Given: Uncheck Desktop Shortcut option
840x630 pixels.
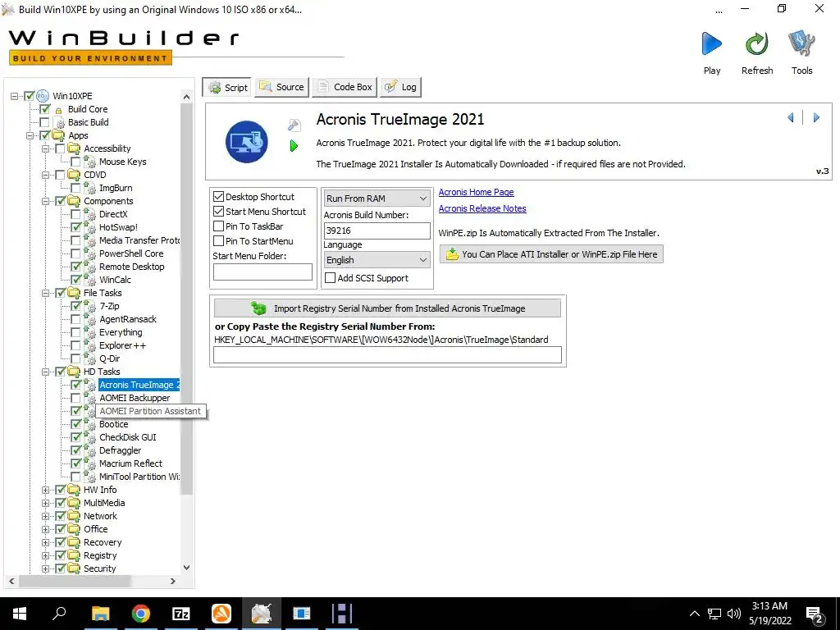Looking at the screenshot, I should click(x=218, y=197).
